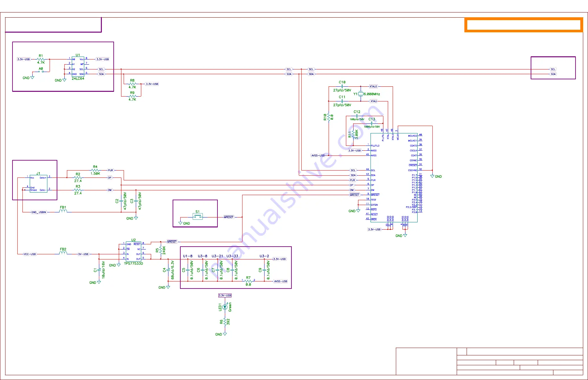
Task: Select the U2 TPS77533D regulator body
Action: coord(134,251)
